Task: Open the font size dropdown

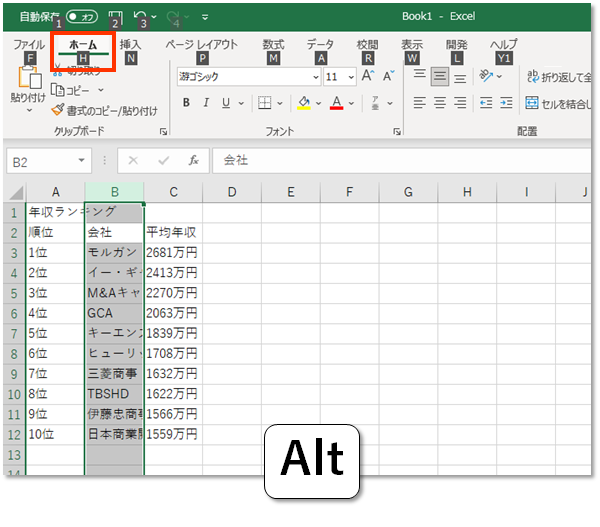Action: (x=351, y=77)
